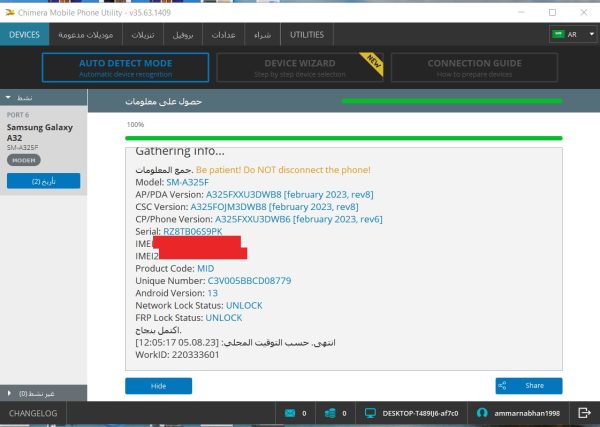The height and width of the screenshot is (427, 600).
Task: Click the serial RZ8TB06S9PK
Action: pyautogui.click(x=193, y=231)
